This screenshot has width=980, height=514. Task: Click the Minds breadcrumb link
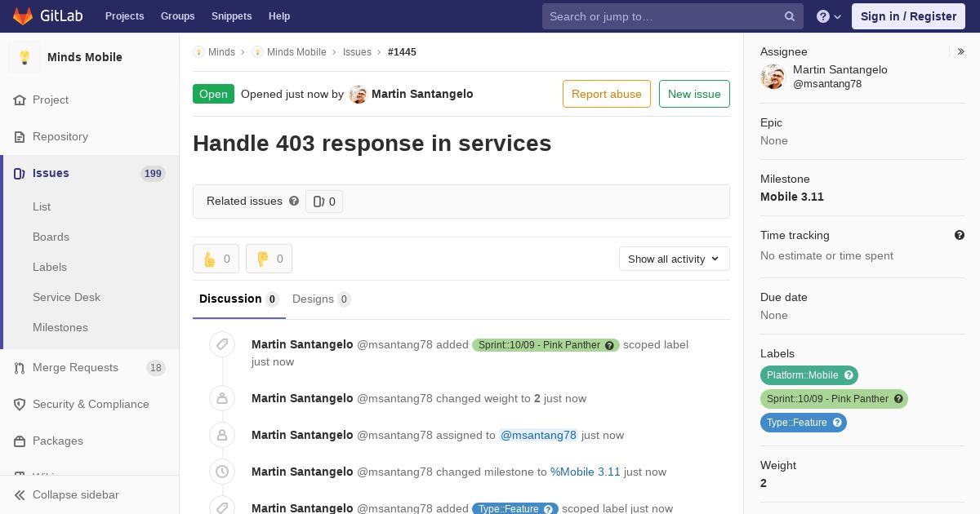pyautogui.click(x=221, y=51)
